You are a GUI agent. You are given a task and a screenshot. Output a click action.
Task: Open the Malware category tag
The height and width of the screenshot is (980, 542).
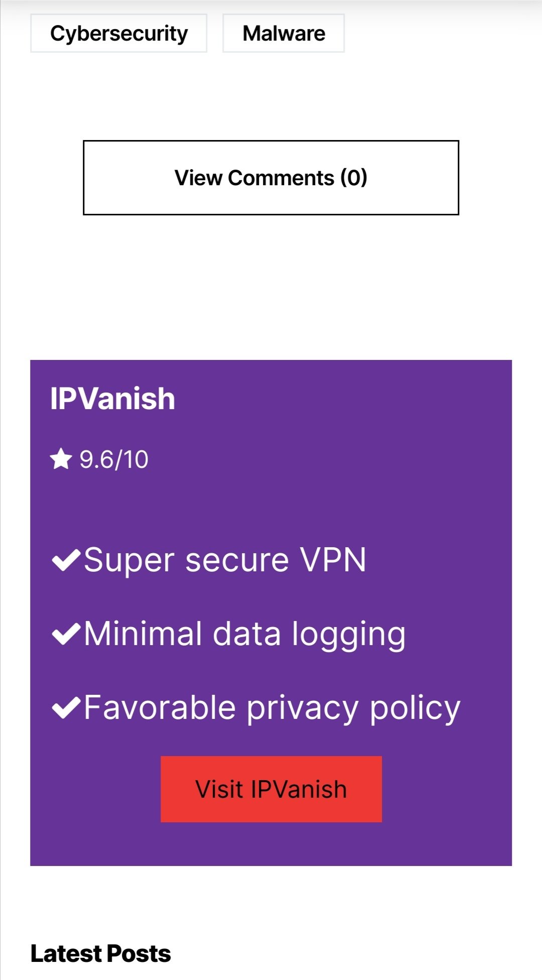click(x=283, y=33)
